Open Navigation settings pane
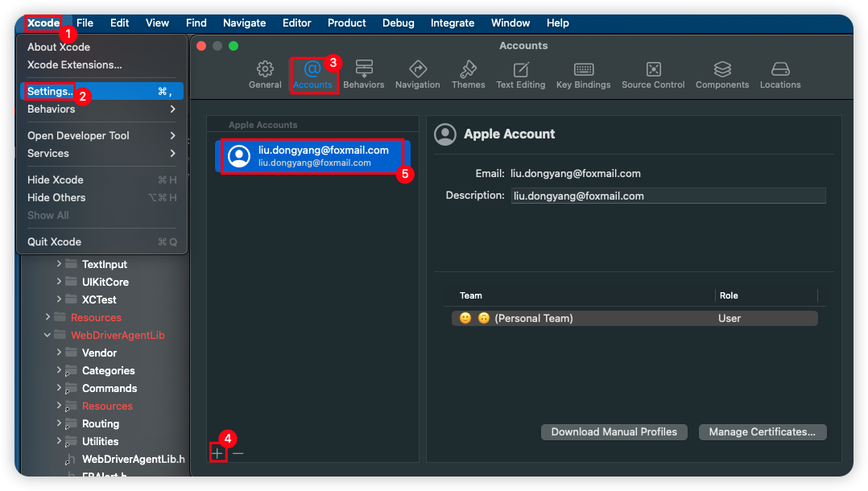 [417, 75]
